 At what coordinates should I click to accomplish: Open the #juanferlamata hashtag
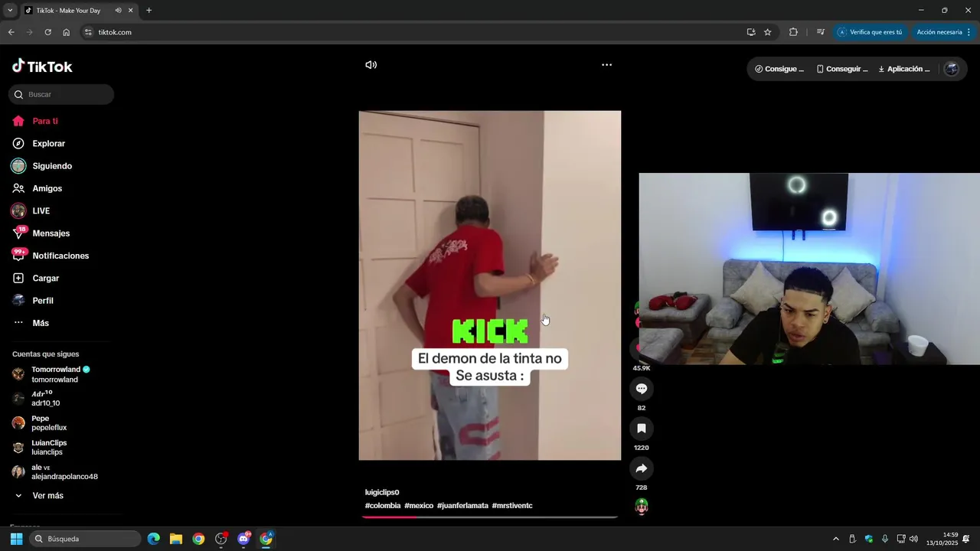click(x=462, y=506)
